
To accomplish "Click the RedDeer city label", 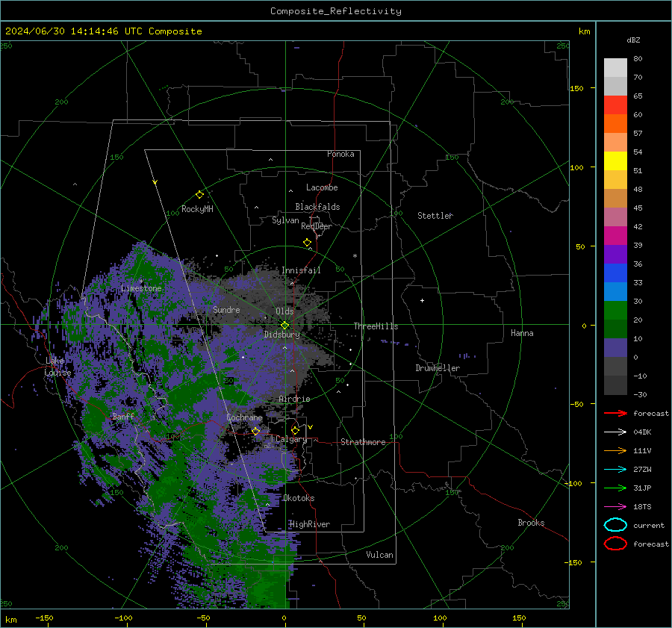I will (317, 226).
